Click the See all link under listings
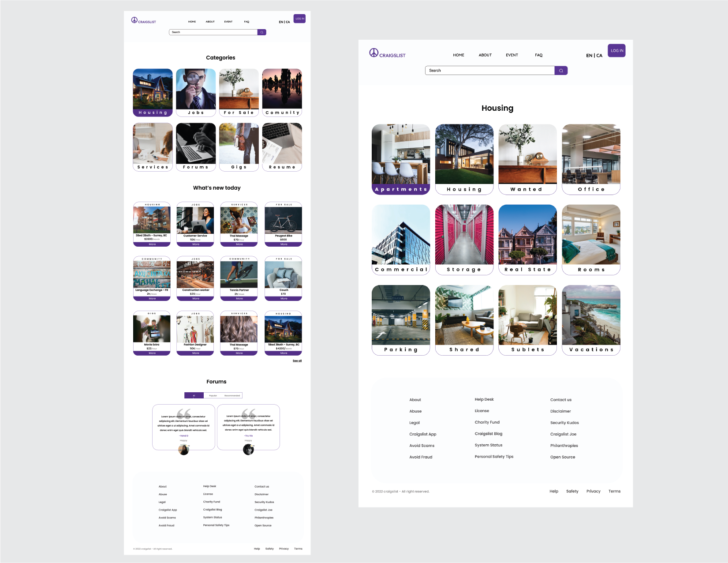Viewport: 728px width, 563px height. point(297,361)
